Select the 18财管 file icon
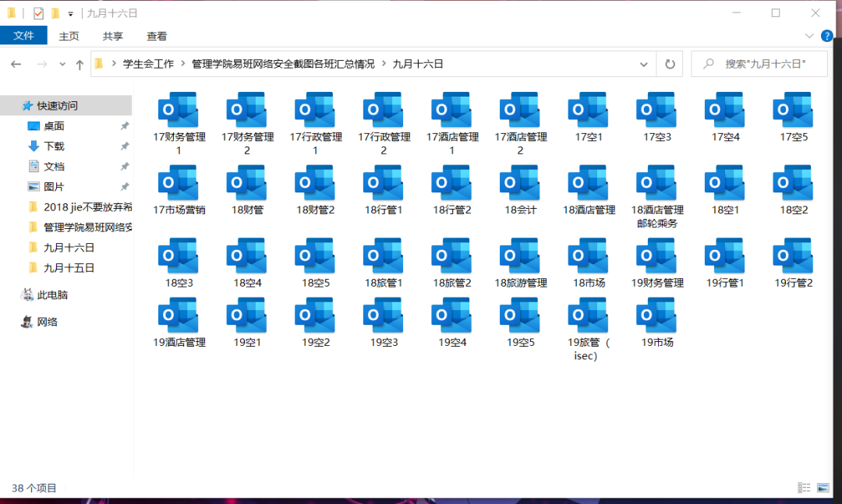The height and width of the screenshot is (504, 842). pos(247,183)
